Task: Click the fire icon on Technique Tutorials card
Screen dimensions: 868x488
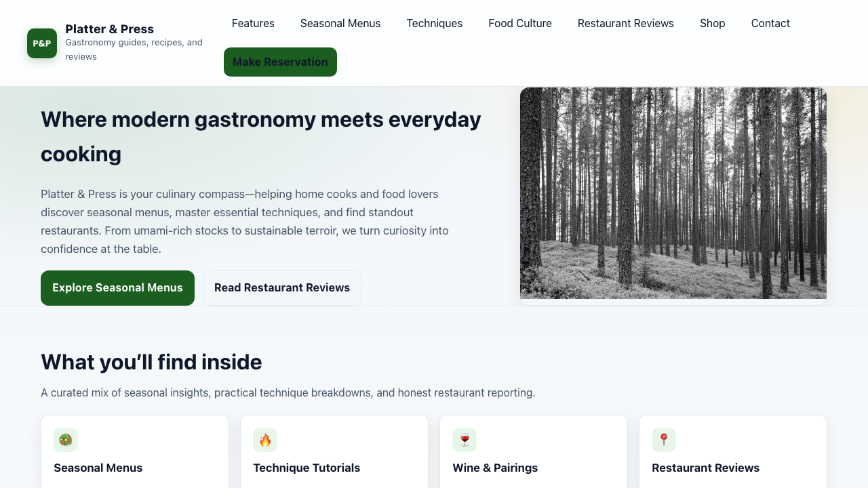Action: (265, 440)
